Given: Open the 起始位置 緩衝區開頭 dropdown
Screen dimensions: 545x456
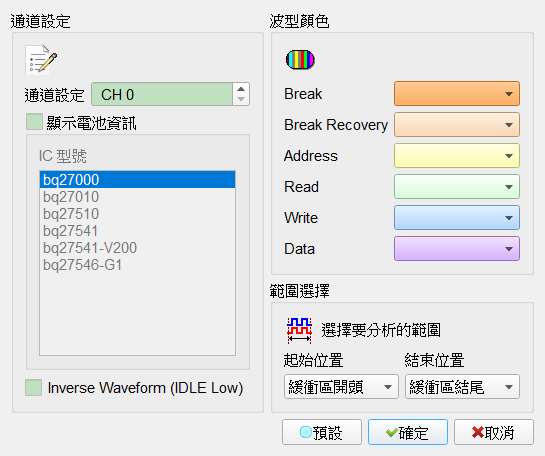Looking at the screenshot, I should [341, 386].
